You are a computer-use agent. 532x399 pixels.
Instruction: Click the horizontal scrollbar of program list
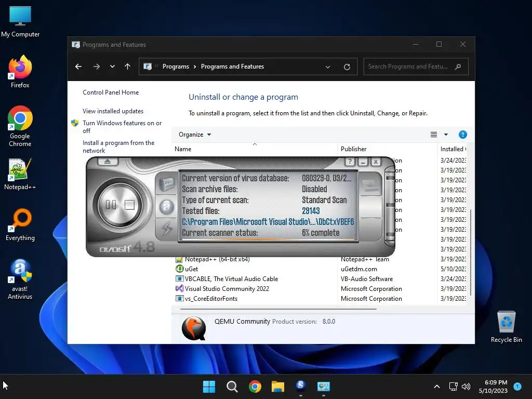pyautogui.click(x=278, y=309)
